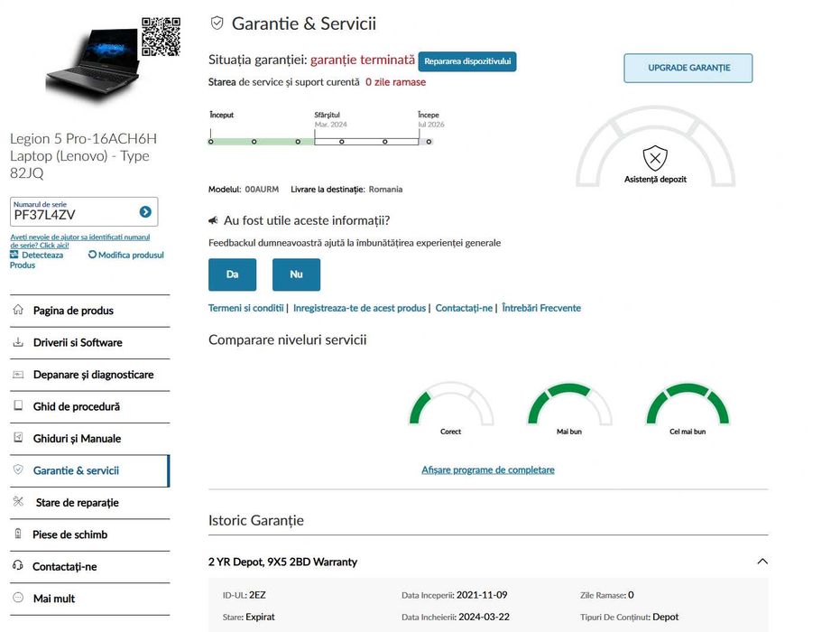The image size is (840, 632).
Task: Answer Nu to feedback question
Action: [296, 274]
